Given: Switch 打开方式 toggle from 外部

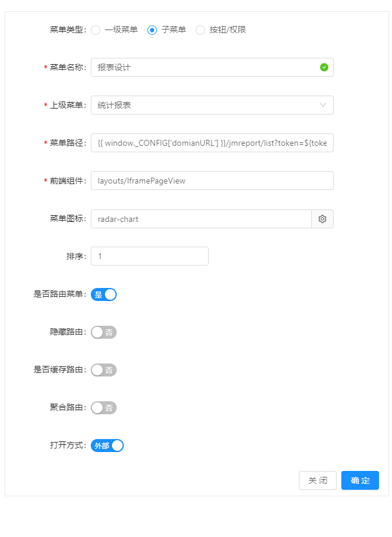Looking at the screenshot, I should point(107,446).
